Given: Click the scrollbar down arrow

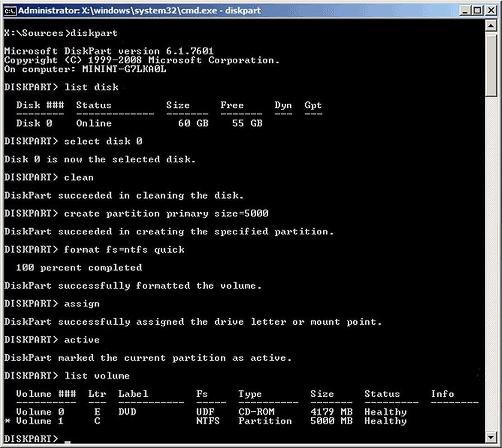Looking at the screenshot, I should coord(491,437).
